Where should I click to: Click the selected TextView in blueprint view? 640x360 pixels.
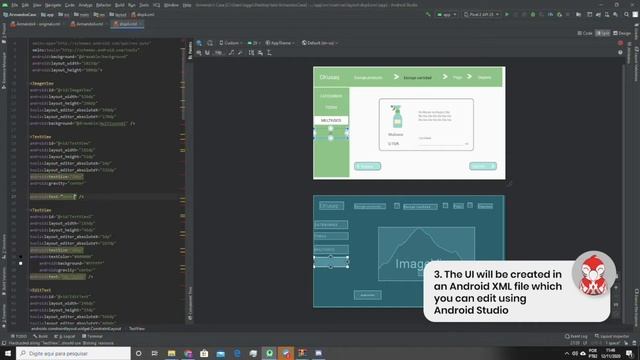(x=331, y=262)
